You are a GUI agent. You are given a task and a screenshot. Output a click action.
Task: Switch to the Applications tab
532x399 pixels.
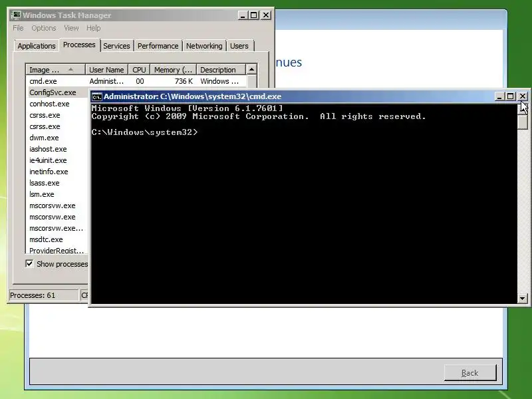coord(37,46)
